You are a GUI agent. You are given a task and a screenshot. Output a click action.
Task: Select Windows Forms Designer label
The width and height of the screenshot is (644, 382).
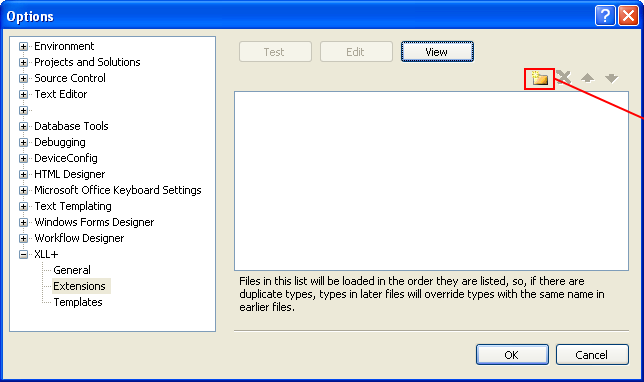(94, 223)
